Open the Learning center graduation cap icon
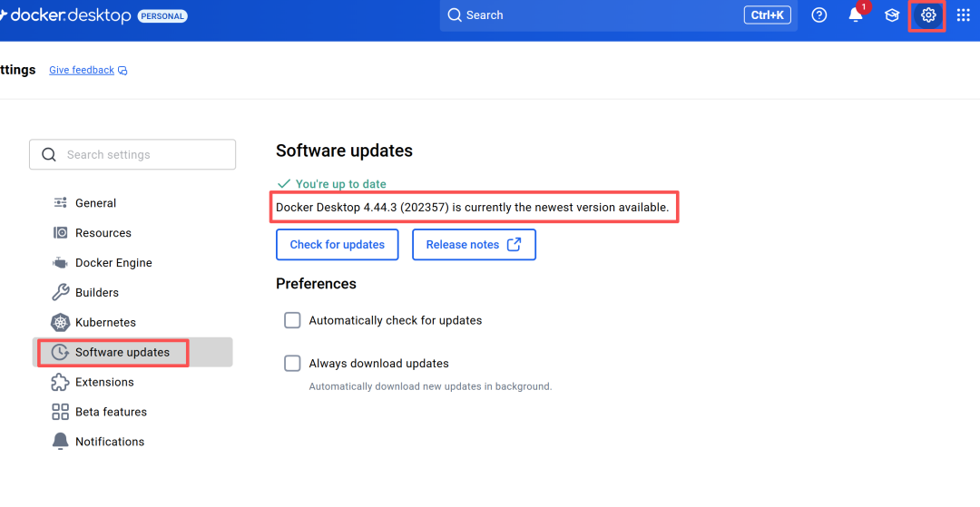This screenshot has height=507, width=980. (x=892, y=15)
